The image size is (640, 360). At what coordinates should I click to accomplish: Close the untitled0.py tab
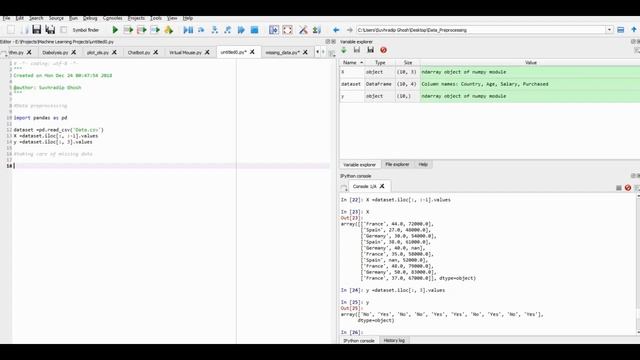[252, 52]
